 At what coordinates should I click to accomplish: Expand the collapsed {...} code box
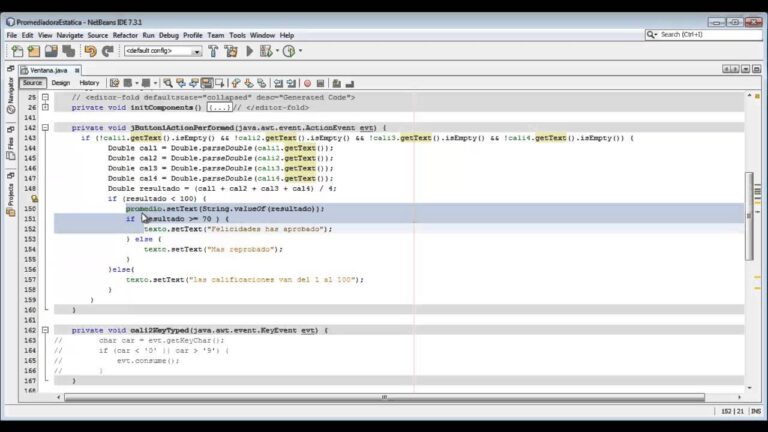click(219, 107)
